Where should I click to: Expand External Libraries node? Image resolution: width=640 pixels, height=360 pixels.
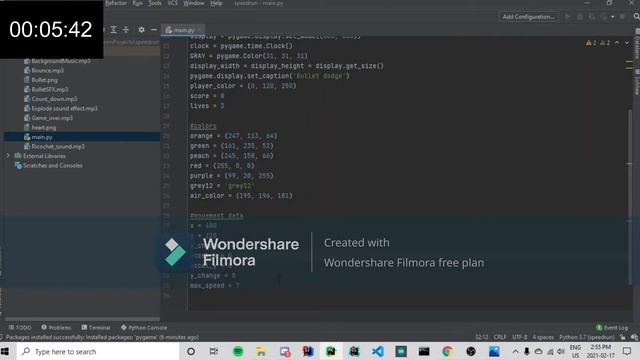click(x=8, y=156)
